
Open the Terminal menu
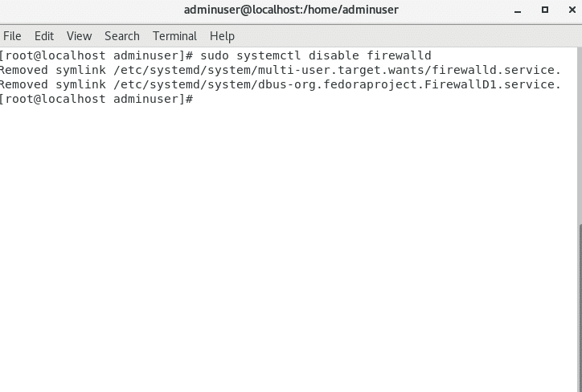pyautogui.click(x=174, y=36)
